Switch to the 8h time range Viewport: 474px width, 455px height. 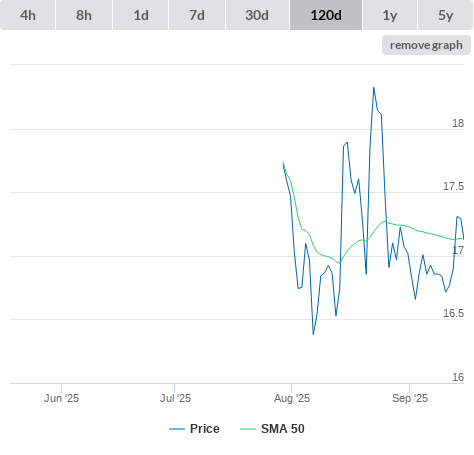[x=84, y=15]
